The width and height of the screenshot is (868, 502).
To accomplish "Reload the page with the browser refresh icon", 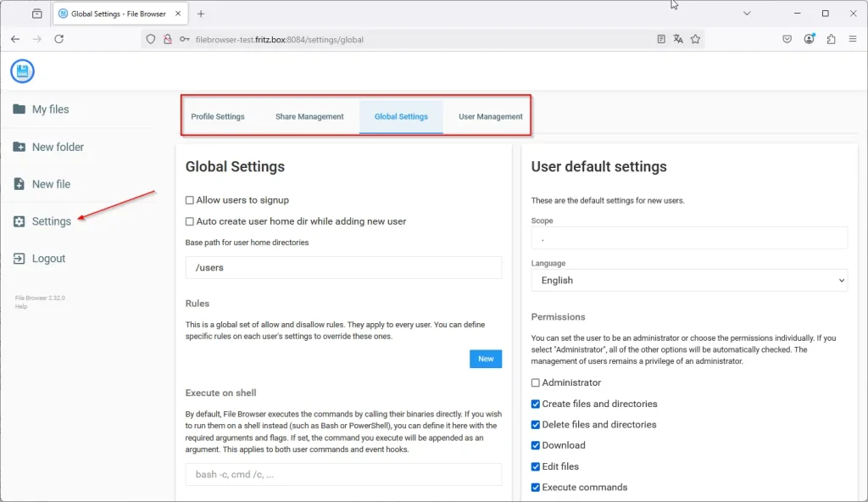I will (59, 39).
